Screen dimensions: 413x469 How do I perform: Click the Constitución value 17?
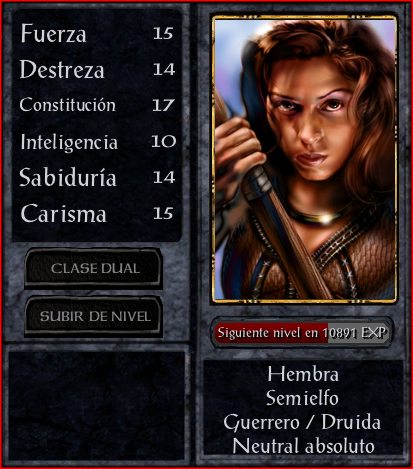click(x=163, y=105)
